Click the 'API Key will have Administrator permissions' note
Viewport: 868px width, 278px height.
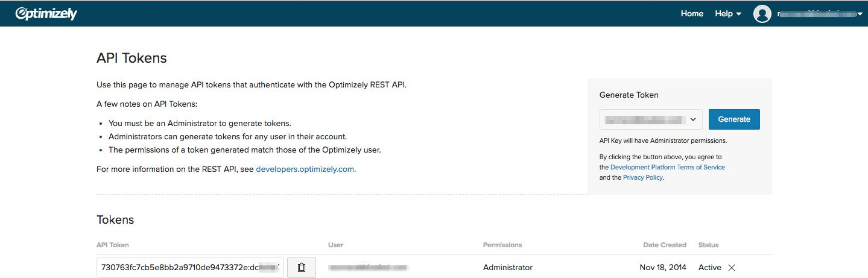[x=663, y=141]
